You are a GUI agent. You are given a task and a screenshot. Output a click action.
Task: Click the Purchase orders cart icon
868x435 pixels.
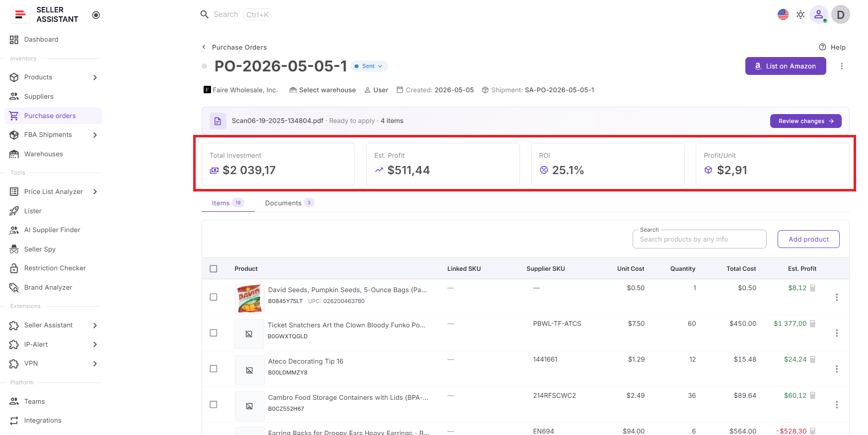[x=14, y=116]
